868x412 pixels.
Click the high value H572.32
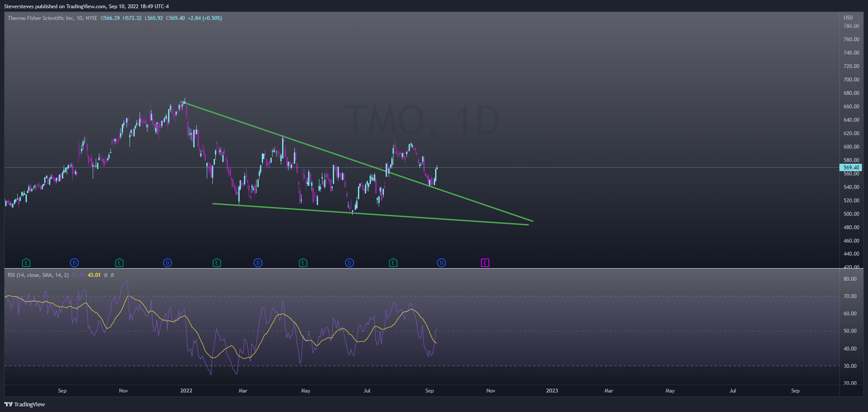pos(132,18)
